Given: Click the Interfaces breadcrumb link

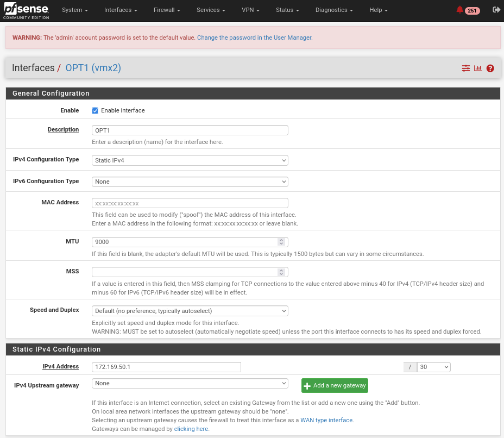Looking at the screenshot, I should [x=33, y=68].
